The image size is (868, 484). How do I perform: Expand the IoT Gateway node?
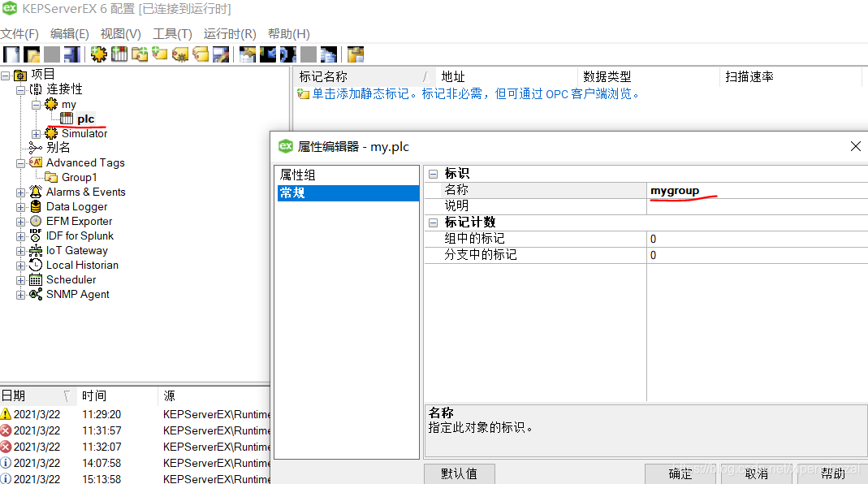click(20, 251)
